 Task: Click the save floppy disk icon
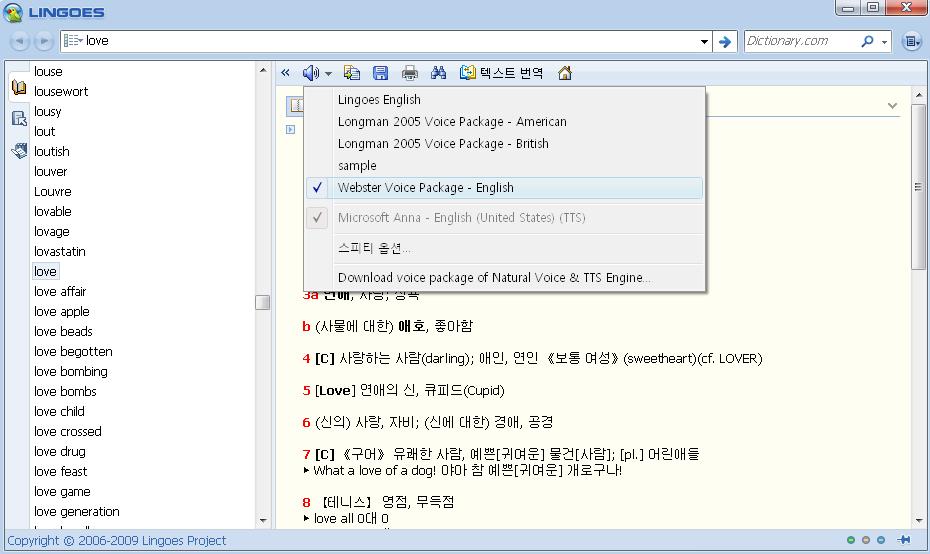pyautogui.click(x=380, y=73)
